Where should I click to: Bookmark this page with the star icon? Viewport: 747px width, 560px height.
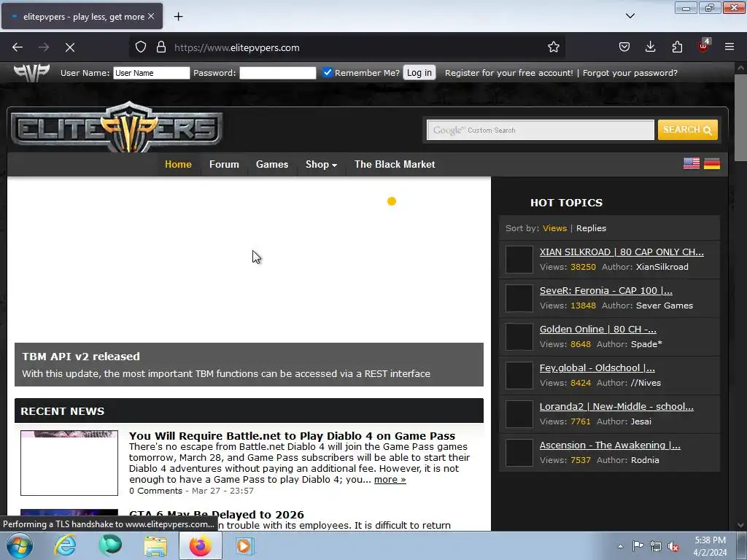point(553,47)
